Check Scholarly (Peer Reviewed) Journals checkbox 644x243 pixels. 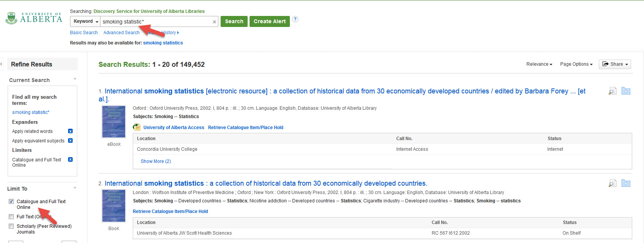[x=11, y=226]
